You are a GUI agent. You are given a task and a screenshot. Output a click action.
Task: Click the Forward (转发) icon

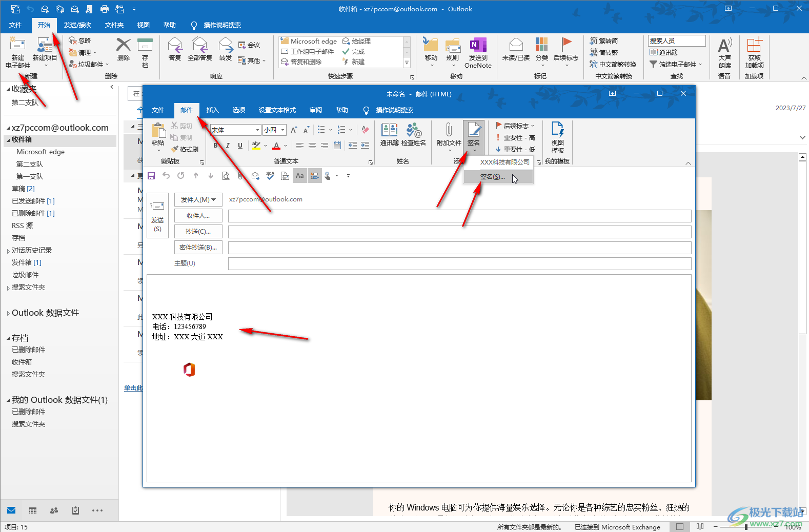tap(226, 45)
